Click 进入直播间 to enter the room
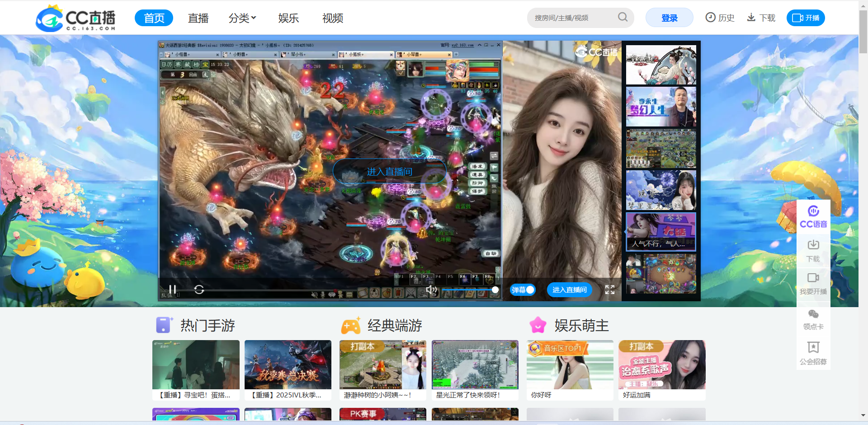The height and width of the screenshot is (425, 868). click(569, 290)
